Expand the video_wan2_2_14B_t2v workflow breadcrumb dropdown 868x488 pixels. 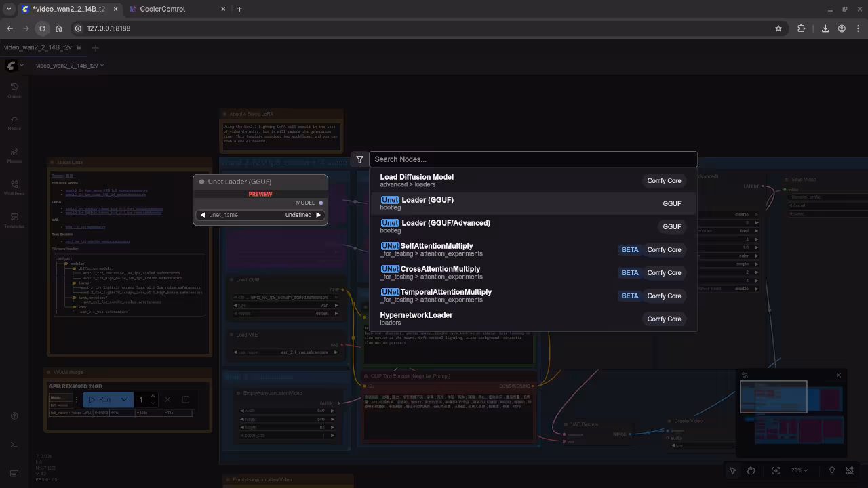coord(102,66)
